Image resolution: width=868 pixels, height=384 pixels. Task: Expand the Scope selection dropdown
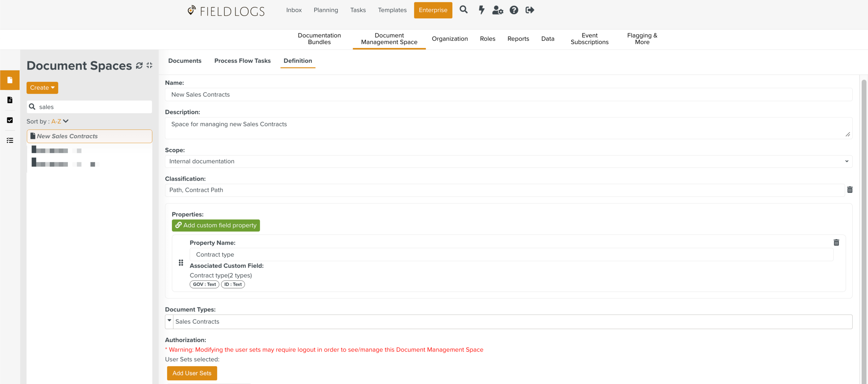[508, 161]
